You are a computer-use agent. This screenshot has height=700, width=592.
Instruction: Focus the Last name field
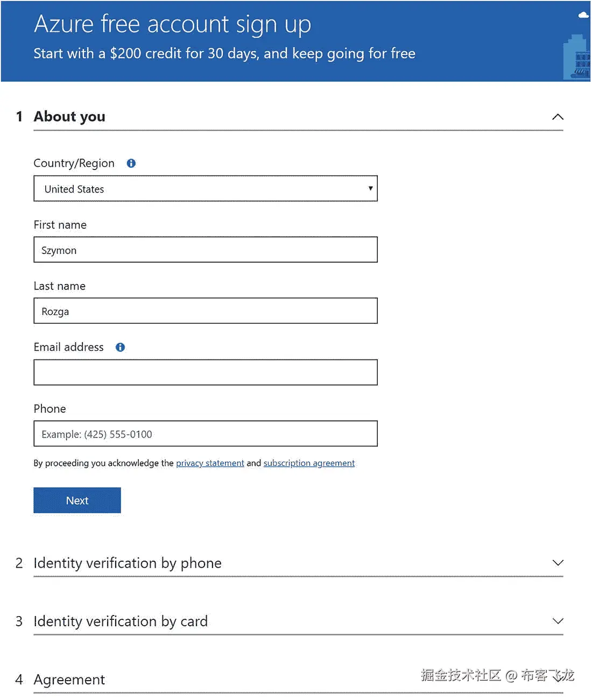206,311
